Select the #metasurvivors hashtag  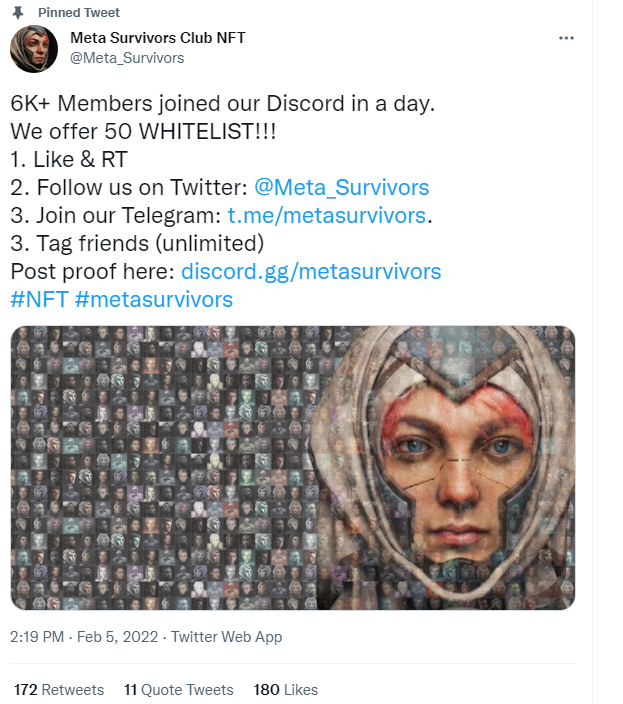point(154,299)
